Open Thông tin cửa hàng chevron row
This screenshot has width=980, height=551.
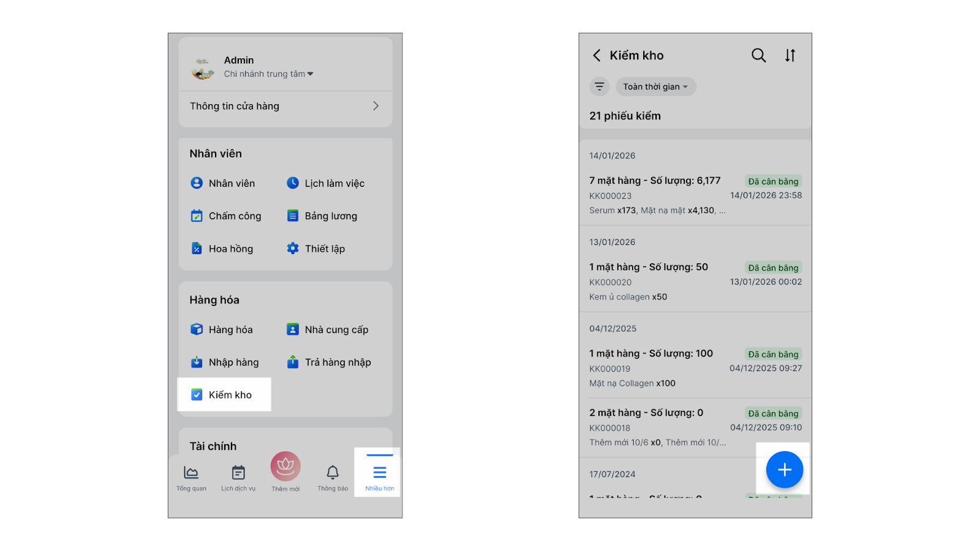pyautogui.click(x=285, y=106)
